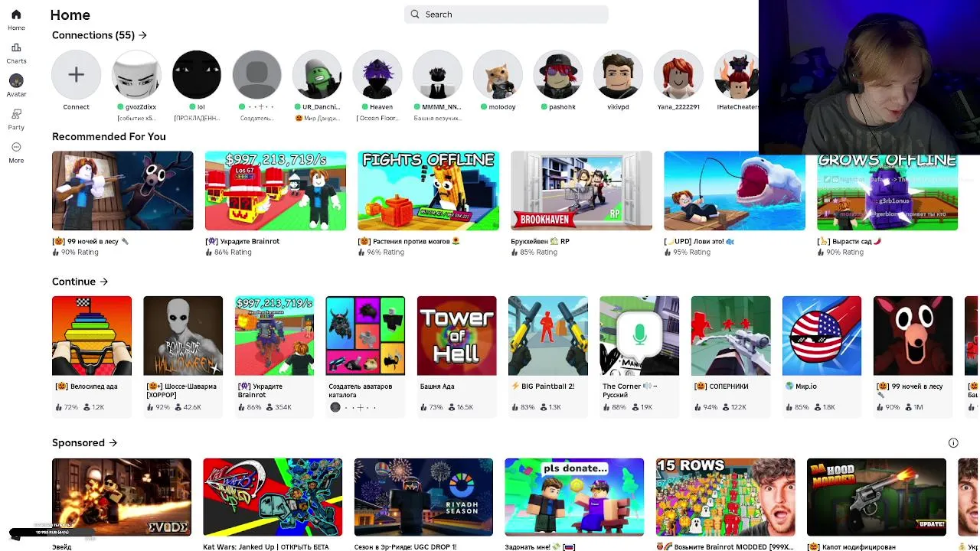Open recommended Украдите Brainrot thumbnail
This screenshot has width=980, height=551.
point(276,191)
